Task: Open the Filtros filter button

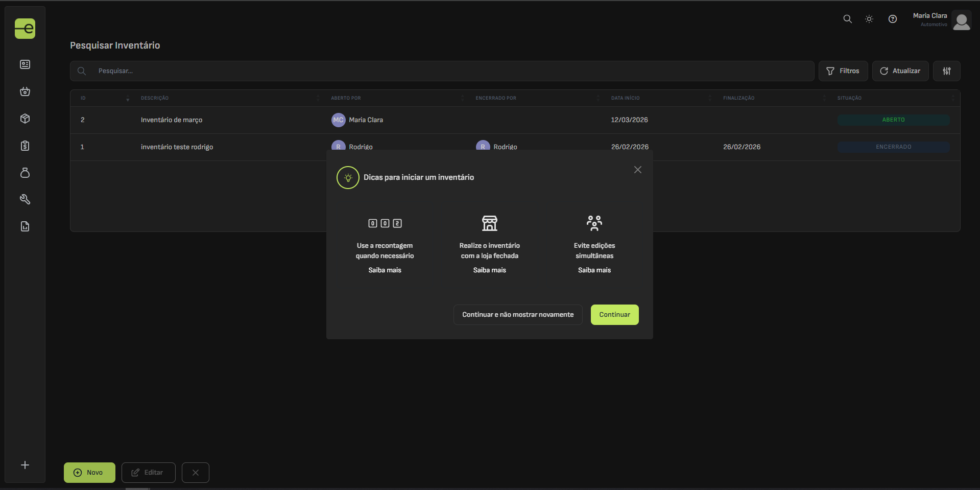Action: pos(843,71)
